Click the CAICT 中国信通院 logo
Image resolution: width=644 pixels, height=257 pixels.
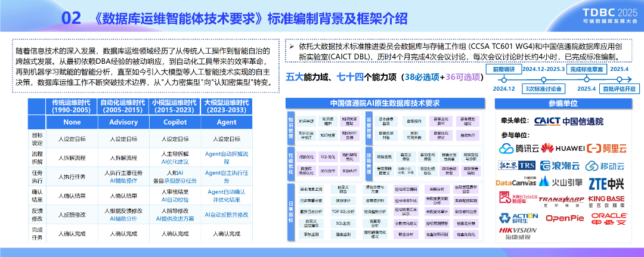568,121
